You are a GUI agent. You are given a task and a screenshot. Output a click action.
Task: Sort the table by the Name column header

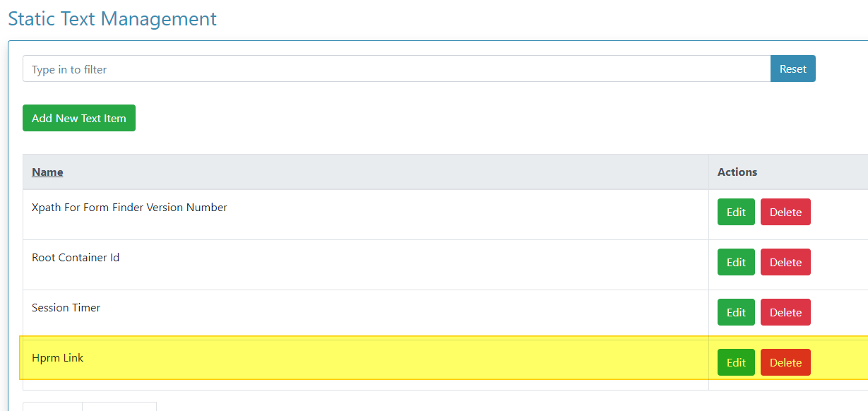pyautogui.click(x=47, y=172)
